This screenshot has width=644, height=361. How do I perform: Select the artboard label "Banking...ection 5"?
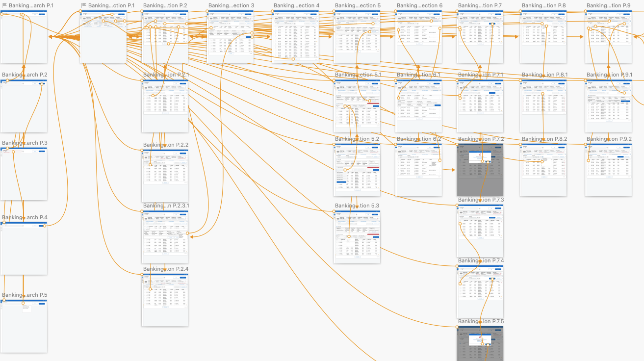(358, 5)
